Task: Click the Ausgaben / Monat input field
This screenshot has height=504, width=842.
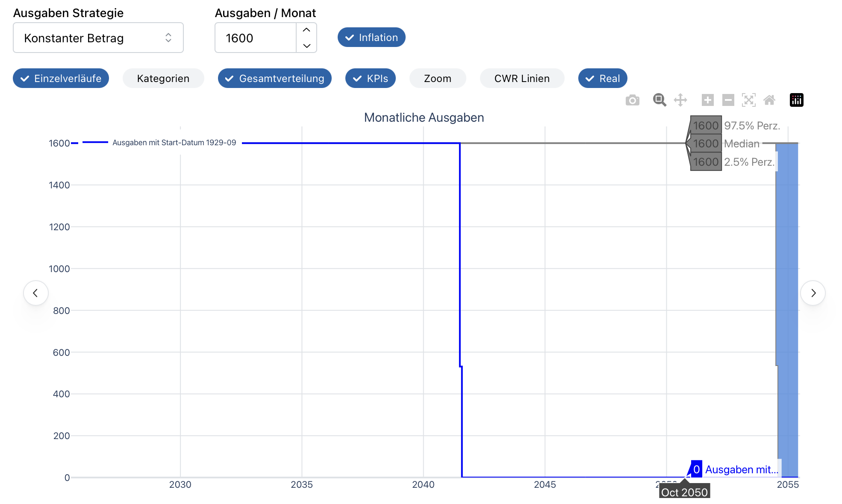Action: click(256, 38)
